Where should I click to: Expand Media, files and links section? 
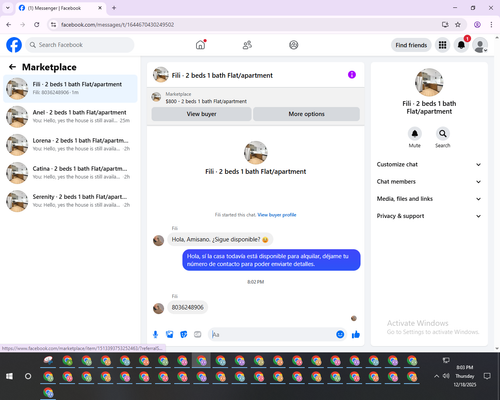[x=429, y=199]
